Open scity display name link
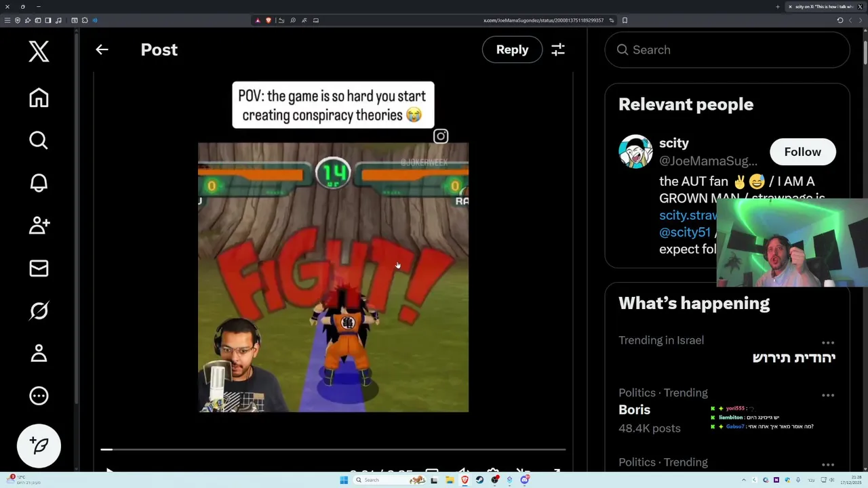 [674, 143]
